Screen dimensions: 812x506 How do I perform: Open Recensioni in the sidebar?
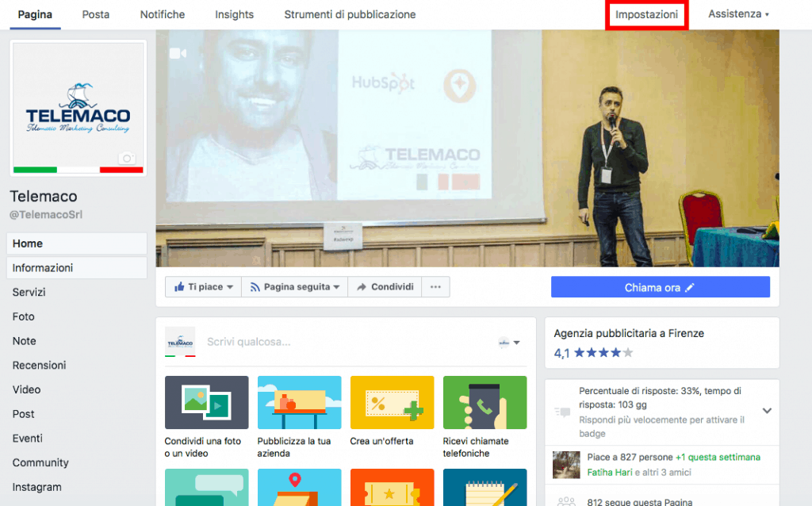coord(40,365)
